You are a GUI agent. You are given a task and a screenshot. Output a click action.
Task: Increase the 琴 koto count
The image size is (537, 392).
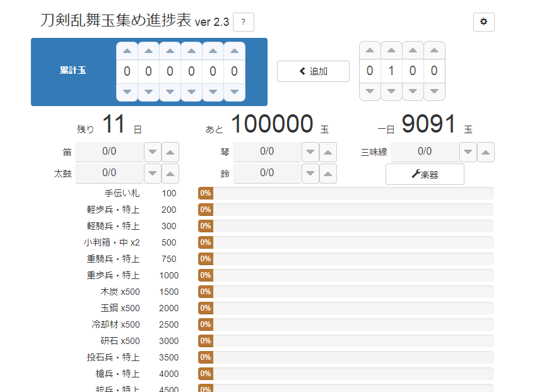pos(328,152)
